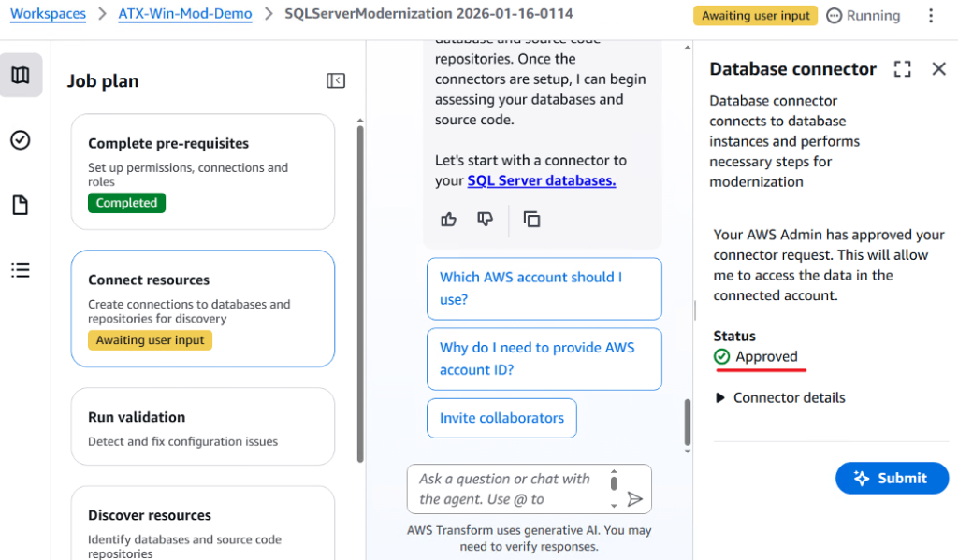Send the chat message arrow
The width and height of the screenshot is (958, 560).
635,499
